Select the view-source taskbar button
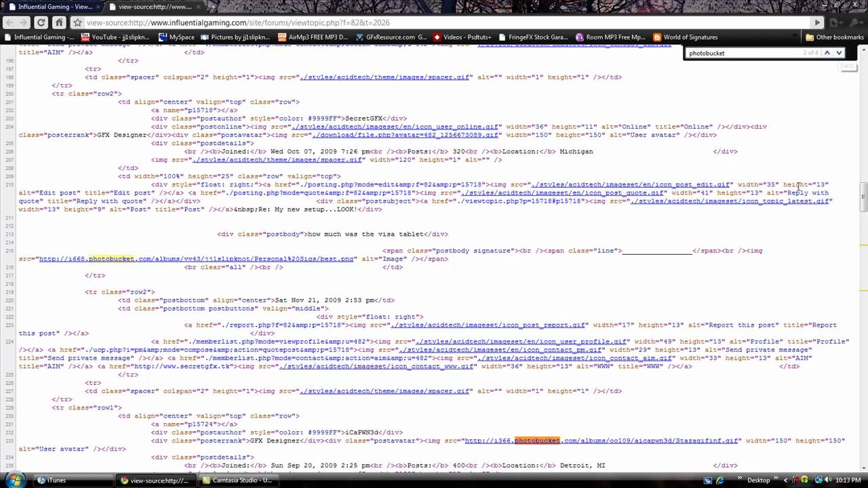The height and width of the screenshot is (488, 868). pyautogui.click(x=155, y=480)
